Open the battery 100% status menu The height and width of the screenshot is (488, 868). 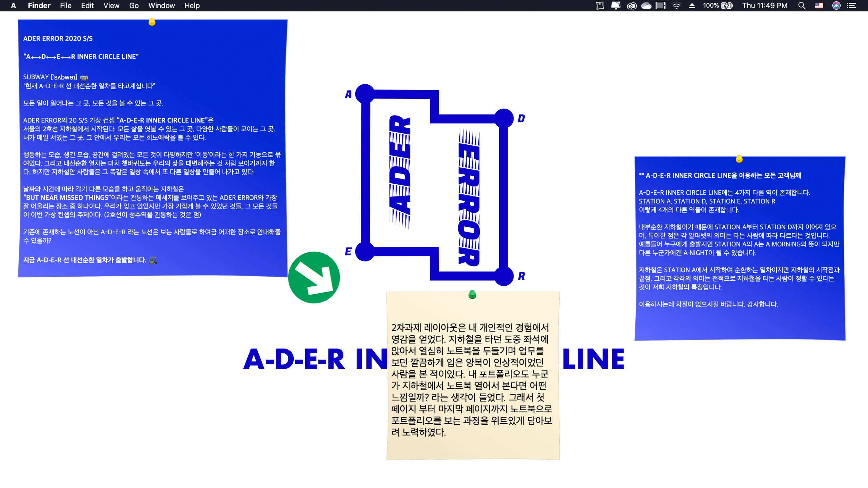point(718,6)
